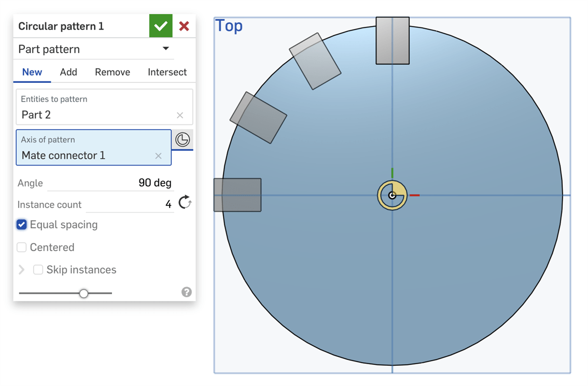Switch to the Add tab
Screen dimensions: 588x386
[x=68, y=72]
